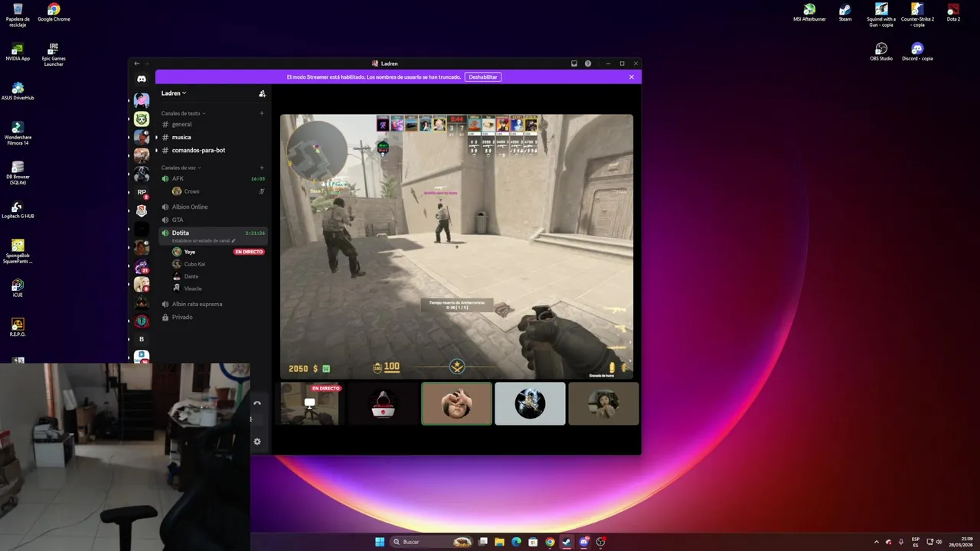Select the hooded hacker avatar participant tile
The width and height of the screenshot is (980, 551).
tap(383, 403)
